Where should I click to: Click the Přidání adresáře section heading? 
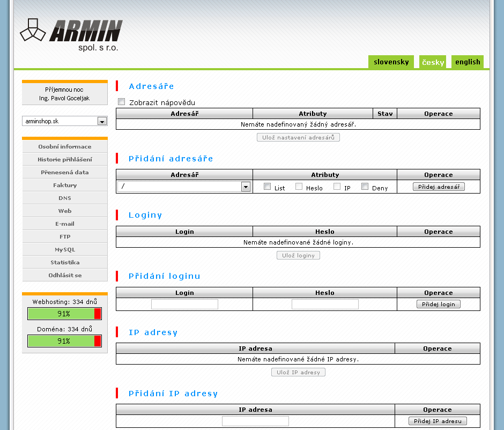(171, 159)
